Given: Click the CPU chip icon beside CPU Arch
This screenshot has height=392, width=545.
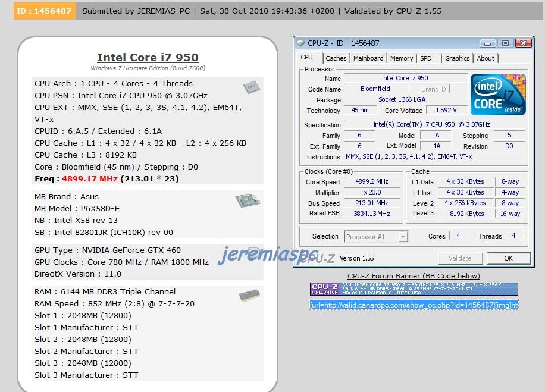Looking at the screenshot, I should tap(252, 87).
